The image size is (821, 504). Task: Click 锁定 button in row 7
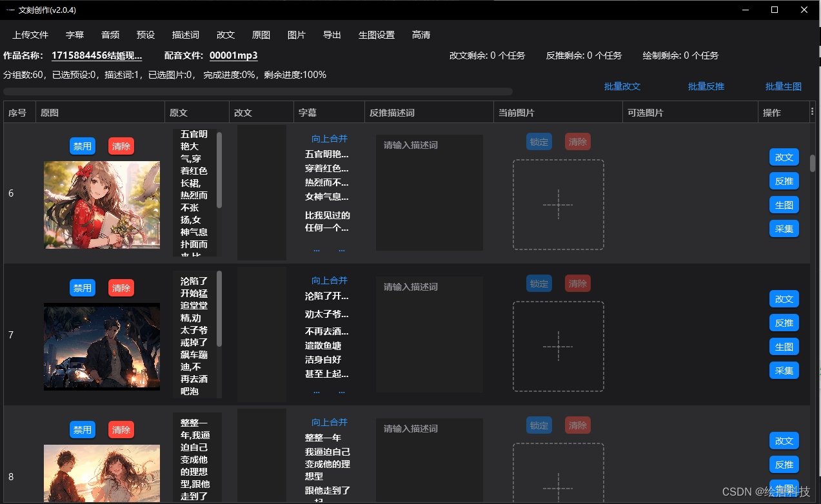click(539, 284)
